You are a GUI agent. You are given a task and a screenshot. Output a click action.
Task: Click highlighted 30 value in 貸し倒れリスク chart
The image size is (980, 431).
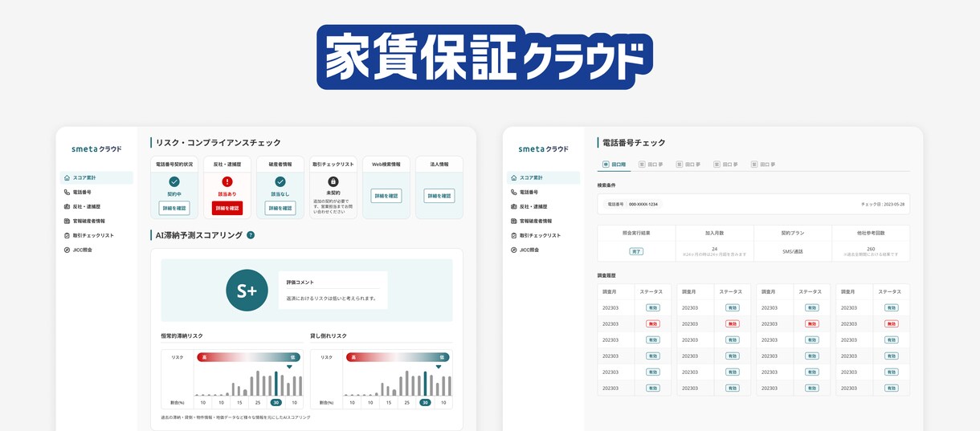[x=425, y=403]
